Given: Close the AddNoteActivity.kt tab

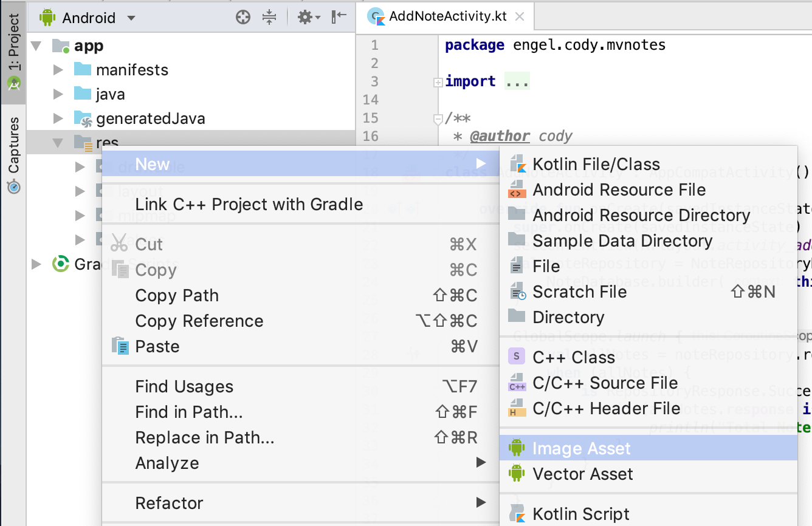Looking at the screenshot, I should (520, 17).
